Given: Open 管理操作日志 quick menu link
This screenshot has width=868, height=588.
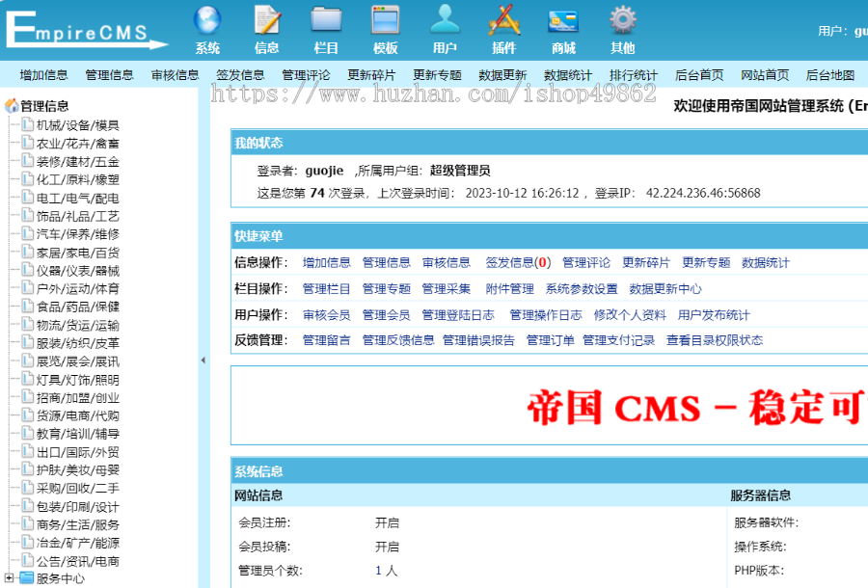Looking at the screenshot, I should tap(546, 314).
